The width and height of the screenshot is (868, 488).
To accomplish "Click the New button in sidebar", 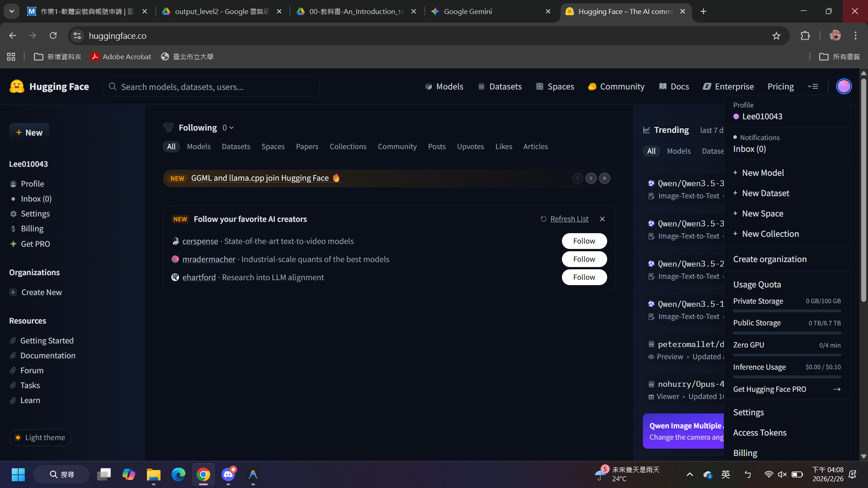I will point(29,132).
